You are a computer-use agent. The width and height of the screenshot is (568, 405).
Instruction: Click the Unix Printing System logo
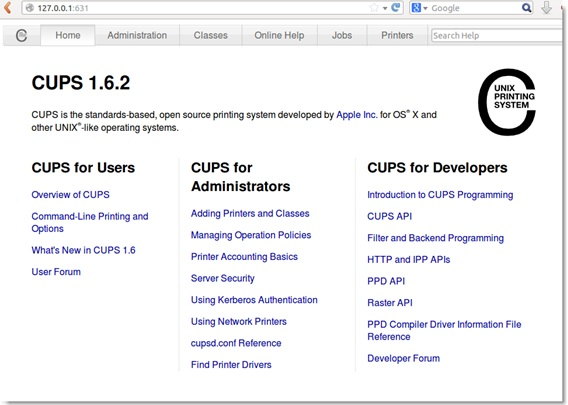(507, 102)
